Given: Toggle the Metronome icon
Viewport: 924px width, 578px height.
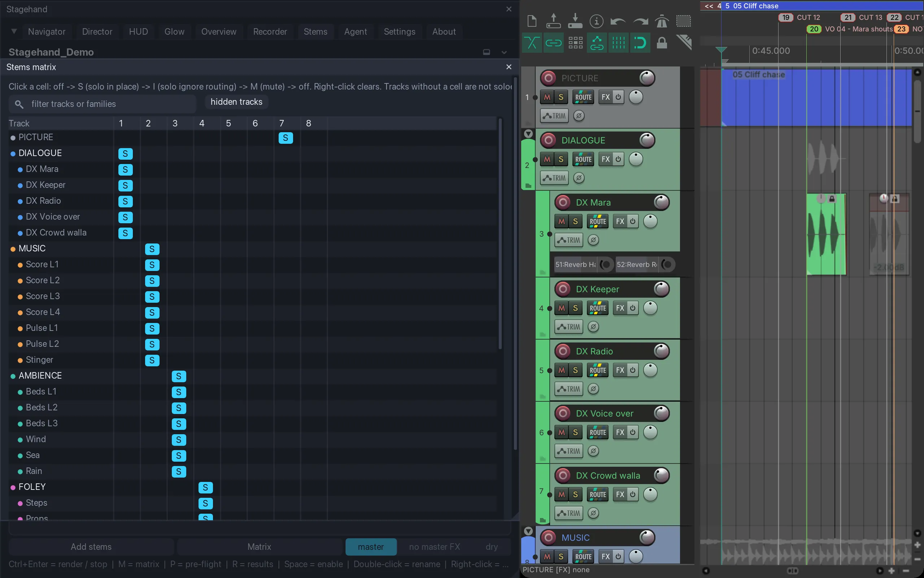Looking at the screenshot, I should (x=662, y=21).
